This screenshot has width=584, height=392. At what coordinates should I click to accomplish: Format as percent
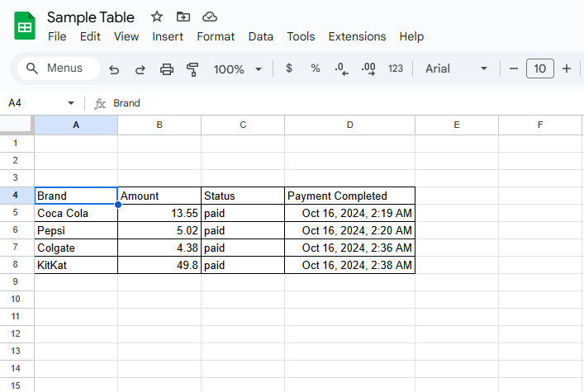coord(316,68)
